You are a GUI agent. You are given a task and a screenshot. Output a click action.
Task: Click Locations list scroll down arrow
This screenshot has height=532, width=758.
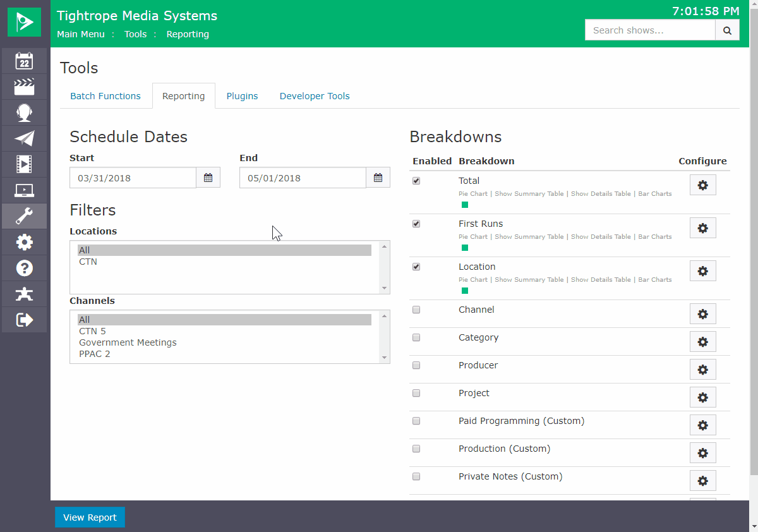384,288
